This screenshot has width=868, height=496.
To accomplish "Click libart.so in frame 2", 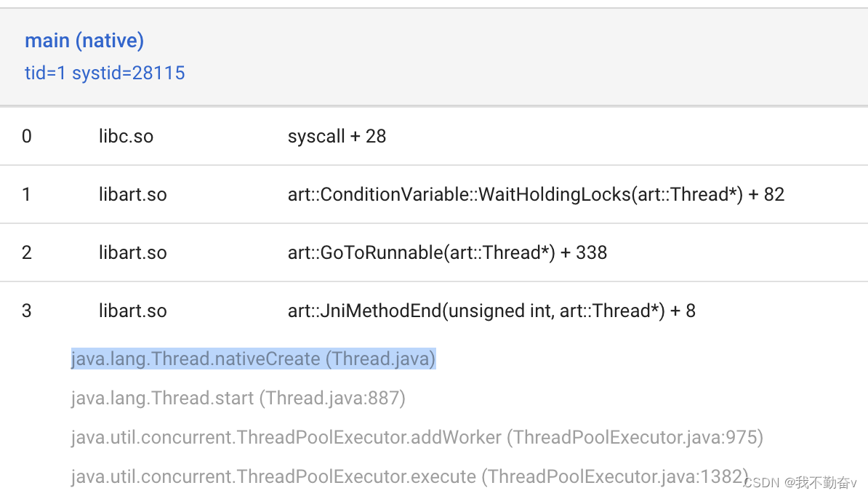I will coord(132,252).
